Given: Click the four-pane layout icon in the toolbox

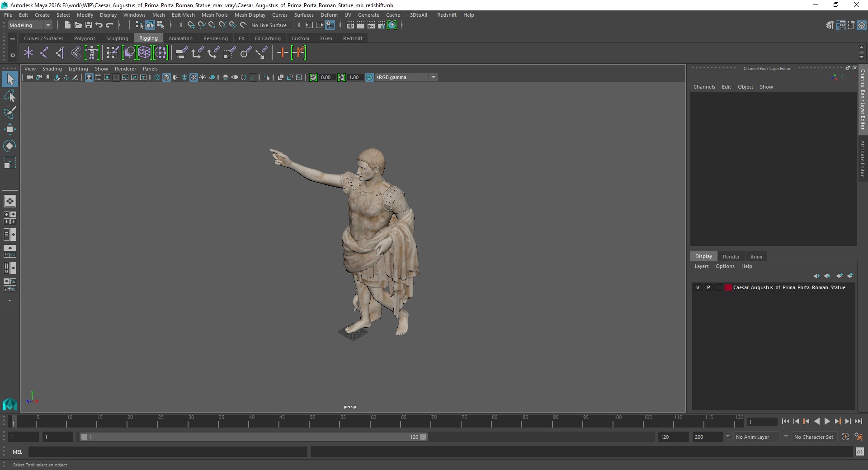Looking at the screenshot, I should [x=10, y=218].
